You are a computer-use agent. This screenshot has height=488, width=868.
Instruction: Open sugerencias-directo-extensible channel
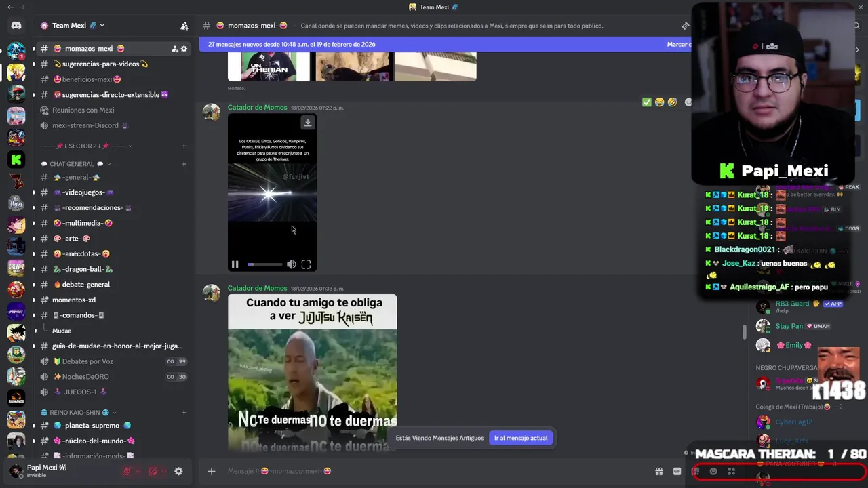[112, 95]
